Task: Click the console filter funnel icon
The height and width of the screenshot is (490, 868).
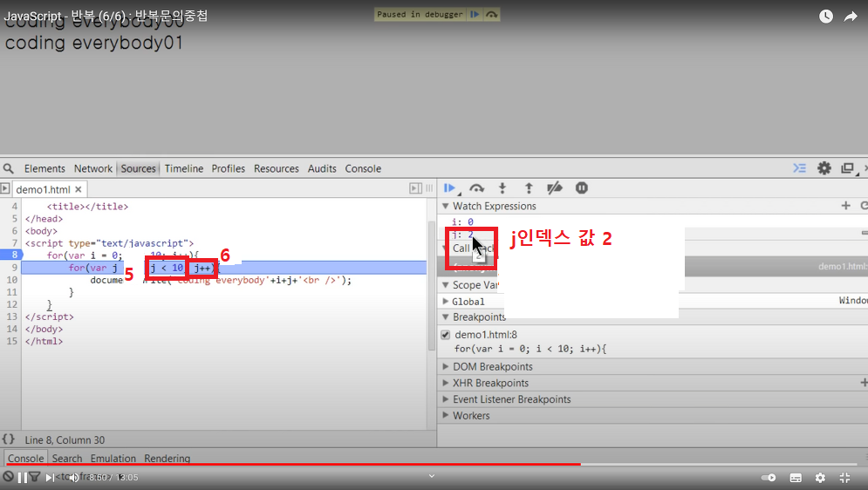Action: point(34,476)
